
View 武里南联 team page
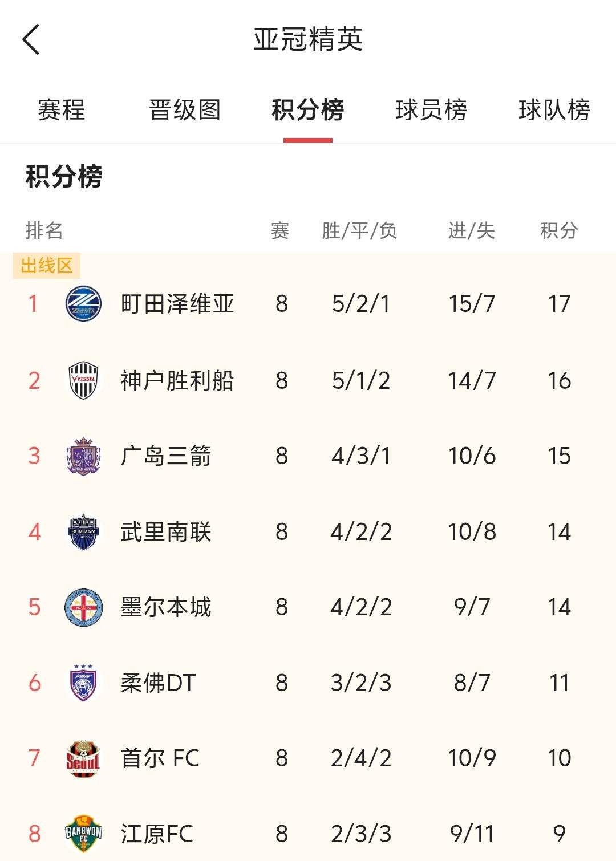point(166,532)
